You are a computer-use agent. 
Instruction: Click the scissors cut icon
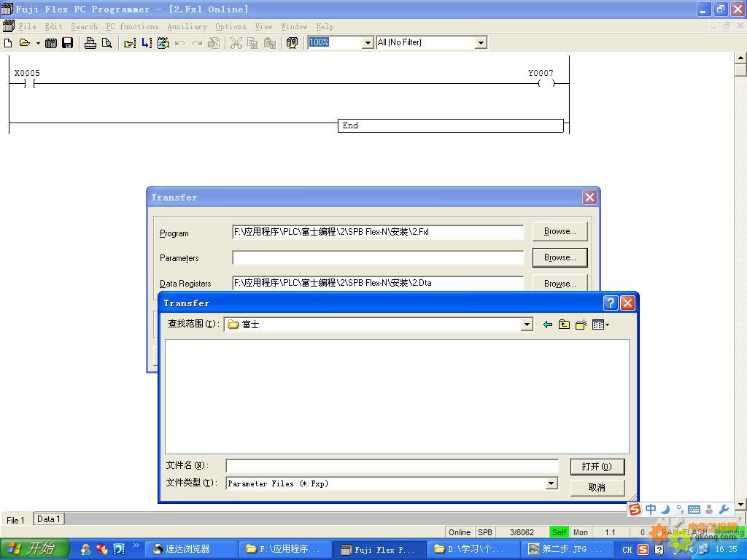coord(236,43)
